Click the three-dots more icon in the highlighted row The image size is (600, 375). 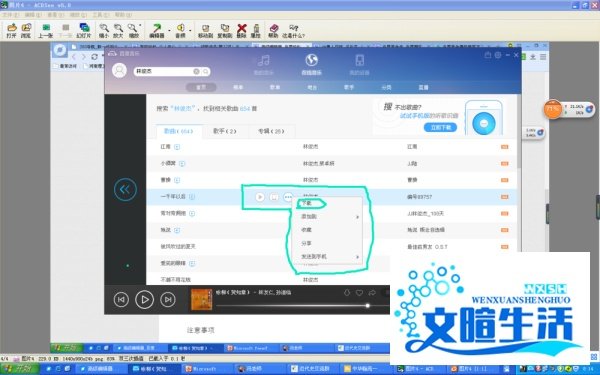288,197
